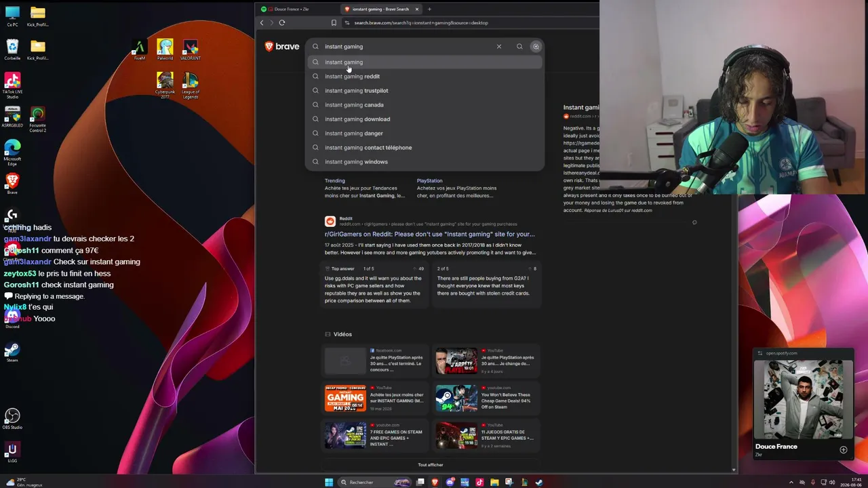
Task: Open the taskbar clock showing 17:41
Action: pos(850,482)
